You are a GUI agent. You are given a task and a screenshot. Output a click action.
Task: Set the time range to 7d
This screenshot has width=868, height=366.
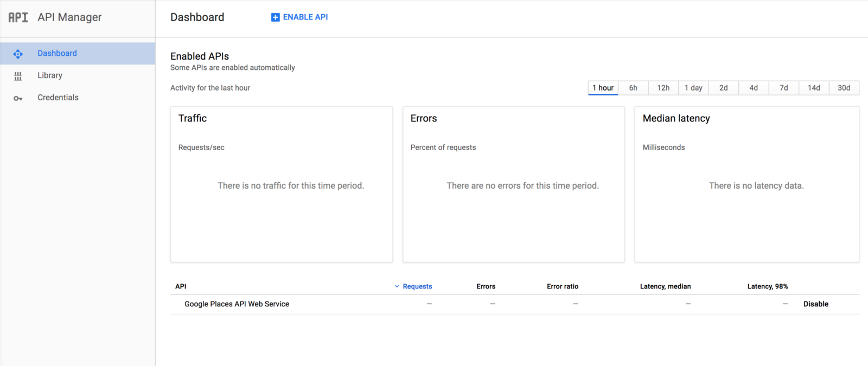(783, 88)
